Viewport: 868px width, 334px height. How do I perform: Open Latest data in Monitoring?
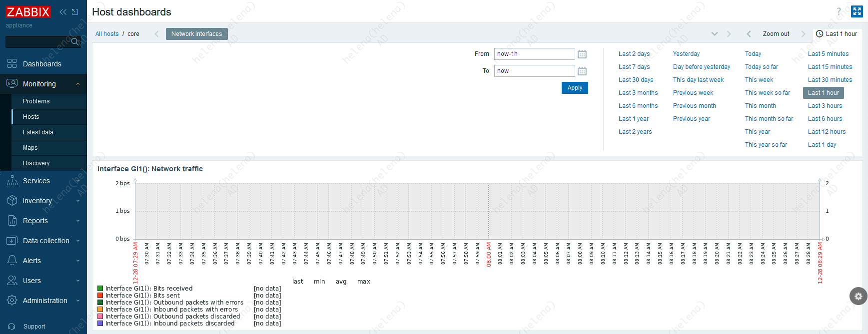pos(38,132)
